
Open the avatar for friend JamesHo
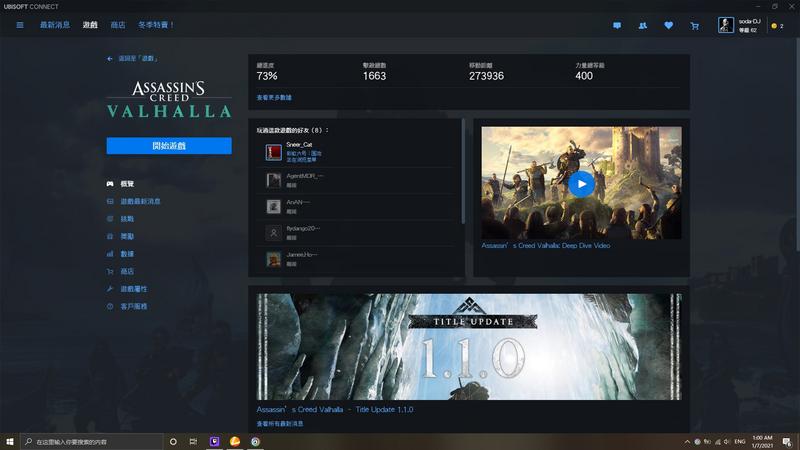[x=273, y=259]
